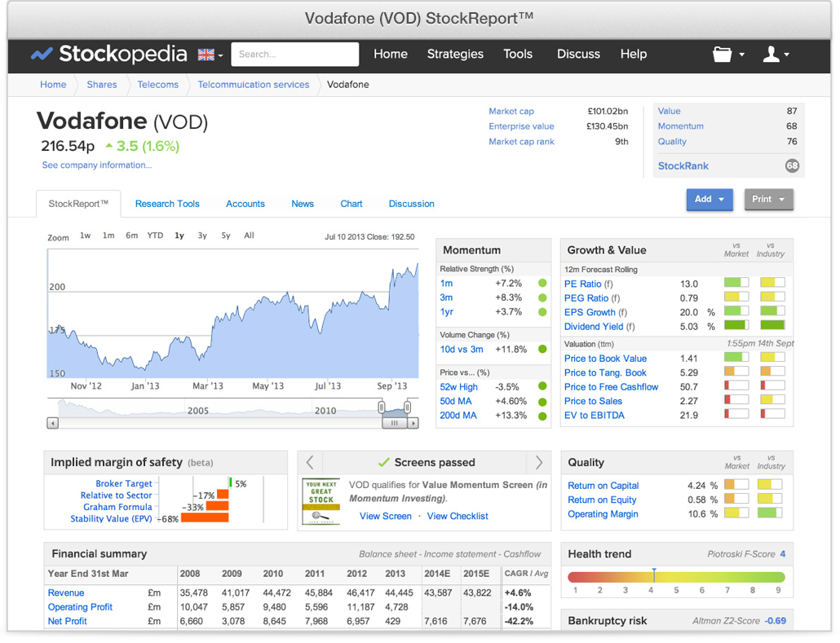
Task: Click the StockRank 68 badge
Action: pos(792,166)
